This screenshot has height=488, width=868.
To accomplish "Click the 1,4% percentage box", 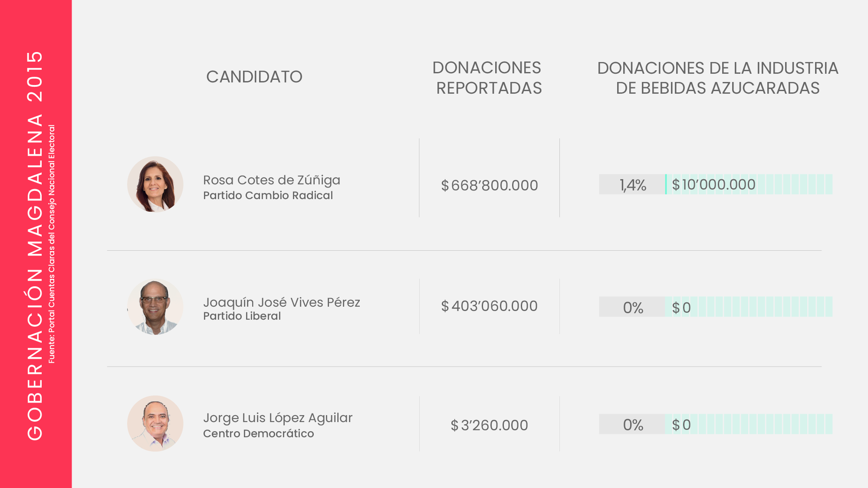I will pyautogui.click(x=632, y=185).
